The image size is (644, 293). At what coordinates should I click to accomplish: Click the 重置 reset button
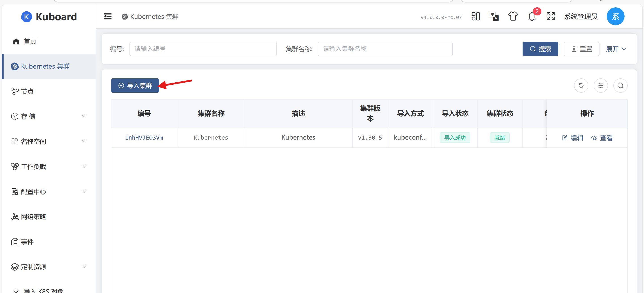(x=581, y=49)
